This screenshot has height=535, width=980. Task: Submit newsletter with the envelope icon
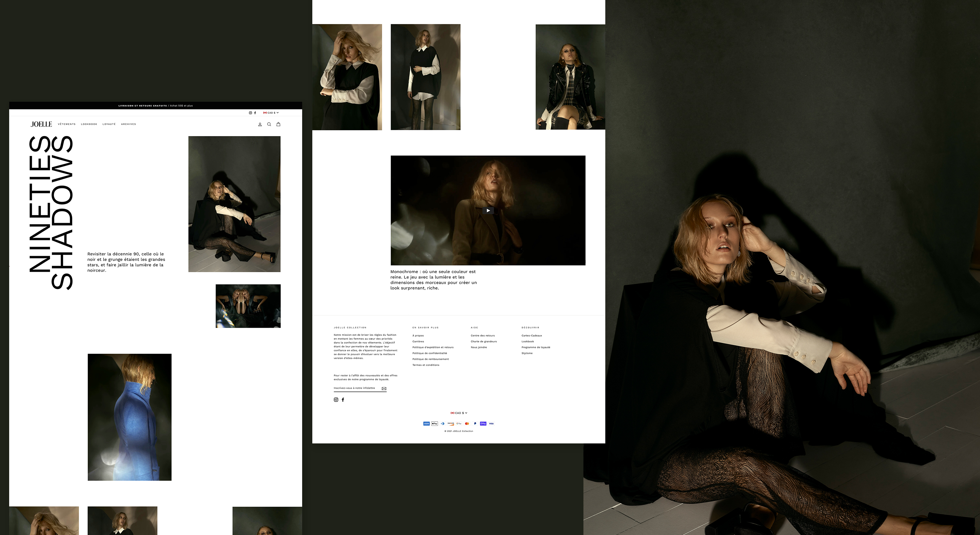coord(384,389)
